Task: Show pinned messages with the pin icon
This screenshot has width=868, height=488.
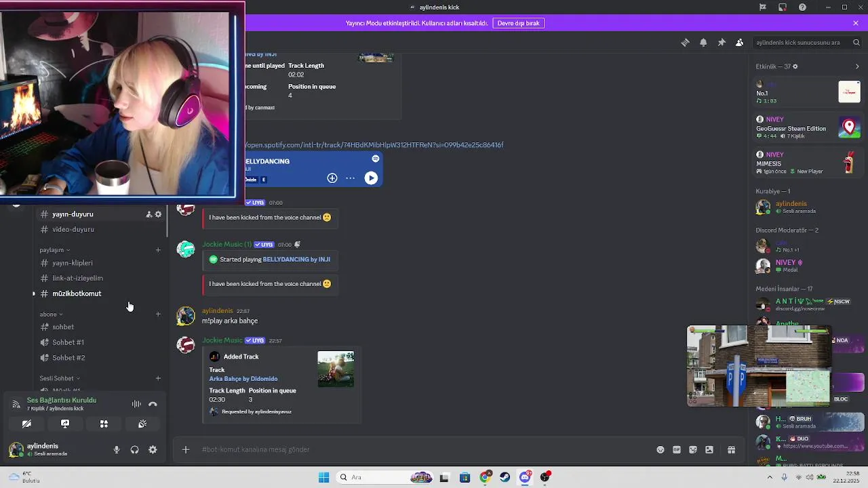Action: pyautogui.click(x=722, y=42)
